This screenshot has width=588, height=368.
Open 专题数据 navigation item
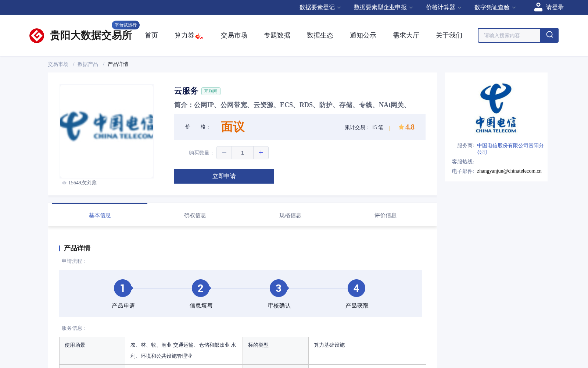[277, 35]
